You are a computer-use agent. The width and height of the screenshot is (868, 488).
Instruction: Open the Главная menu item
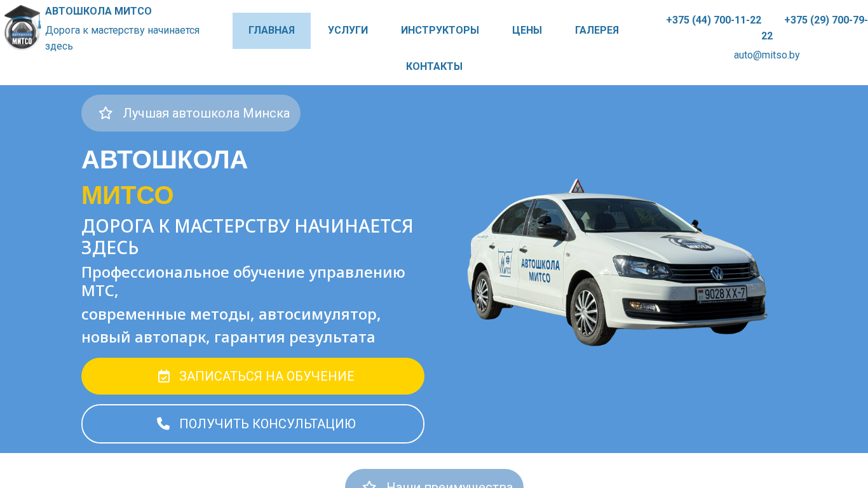(x=271, y=30)
